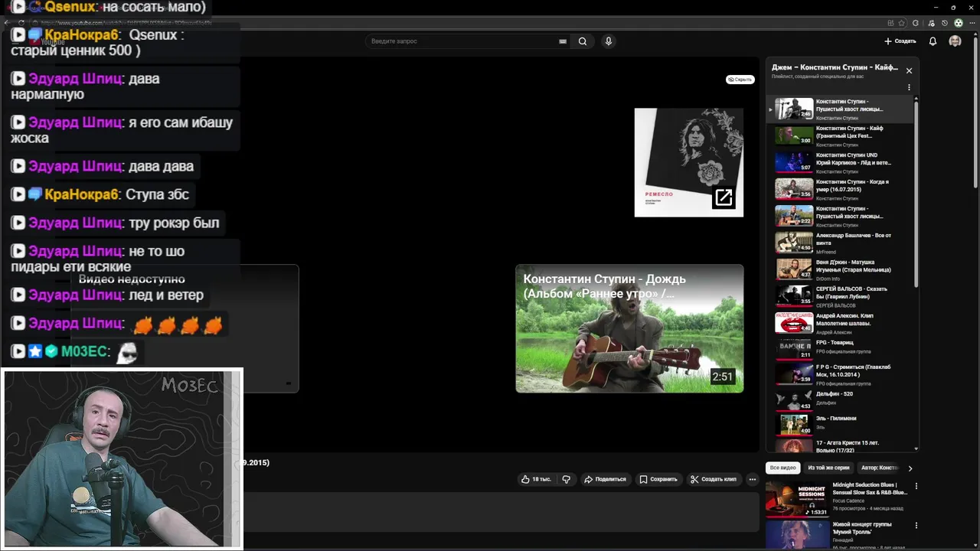Screen dimensions: 980x551
Task: Open the Мумий Тролль live concert video title
Action: (862, 528)
